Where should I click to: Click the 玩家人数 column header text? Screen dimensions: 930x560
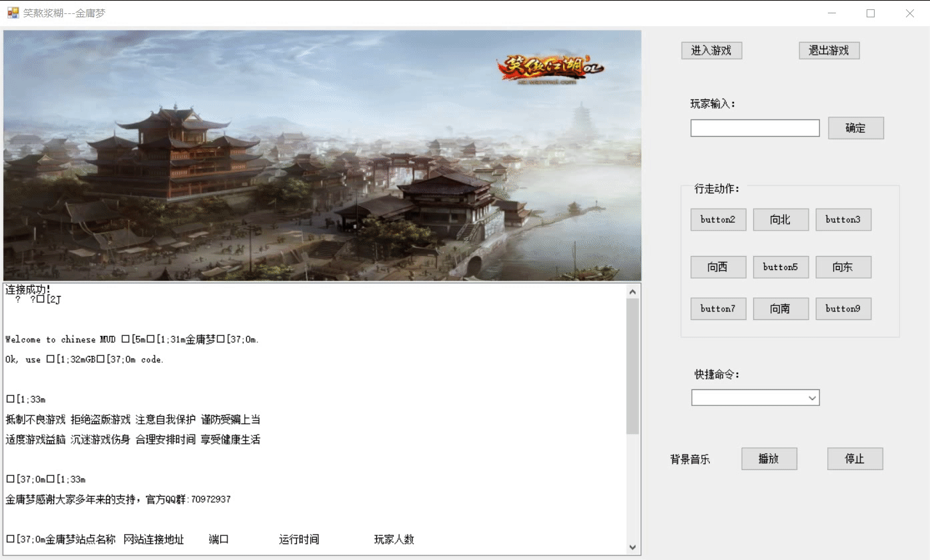pos(394,539)
